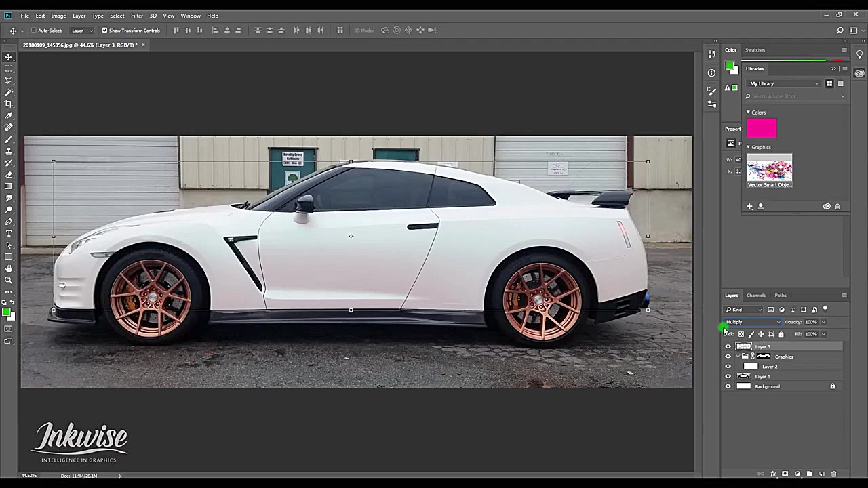Select the Crop tool
The image size is (868, 488).
9,104
